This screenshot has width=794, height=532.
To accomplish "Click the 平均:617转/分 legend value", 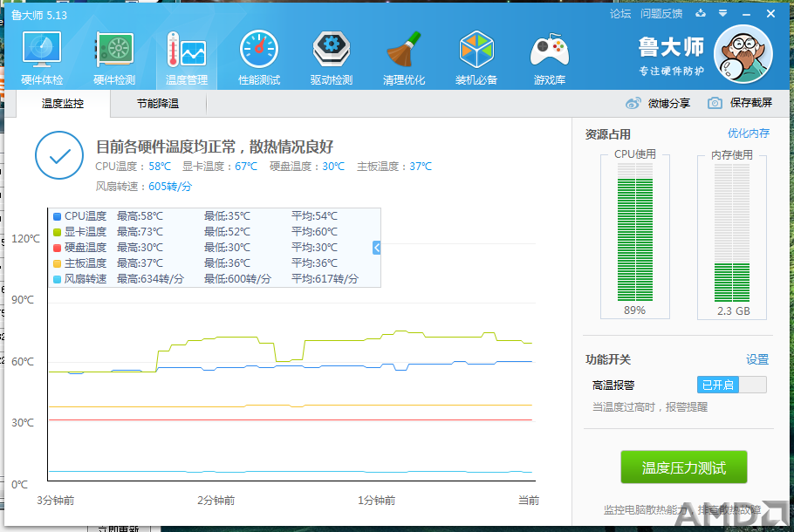I will click(325, 279).
